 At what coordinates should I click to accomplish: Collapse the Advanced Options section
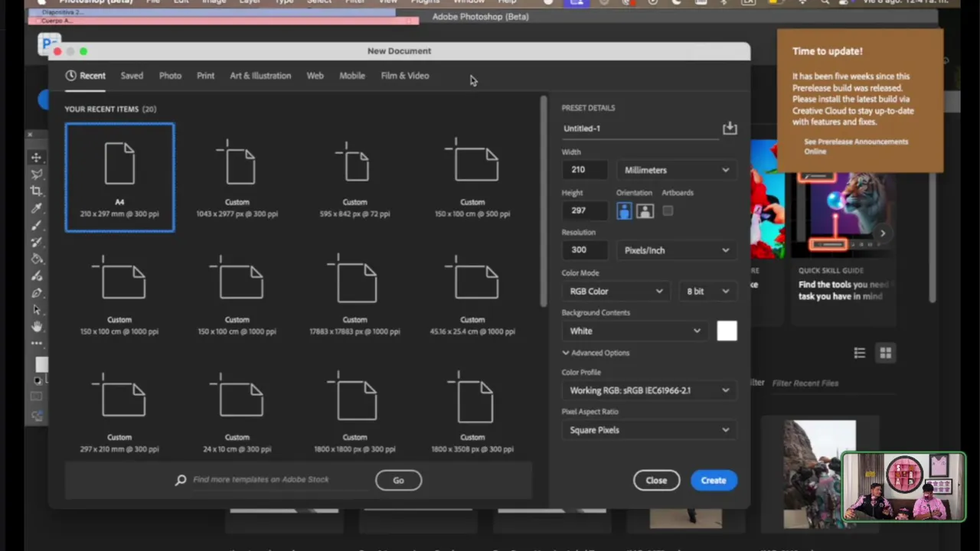click(596, 353)
